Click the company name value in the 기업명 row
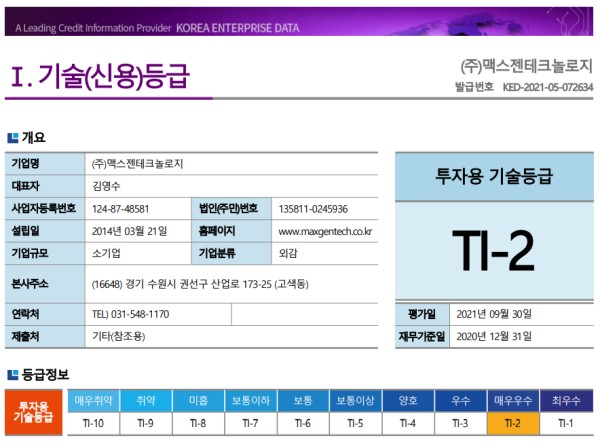600x444 pixels. 137,164
